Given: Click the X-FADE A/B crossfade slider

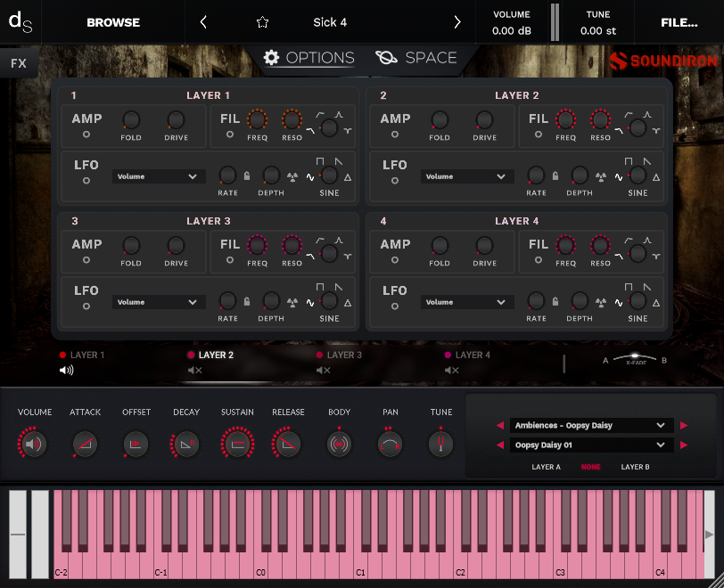Looking at the screenshot, I should click(635, 359).
